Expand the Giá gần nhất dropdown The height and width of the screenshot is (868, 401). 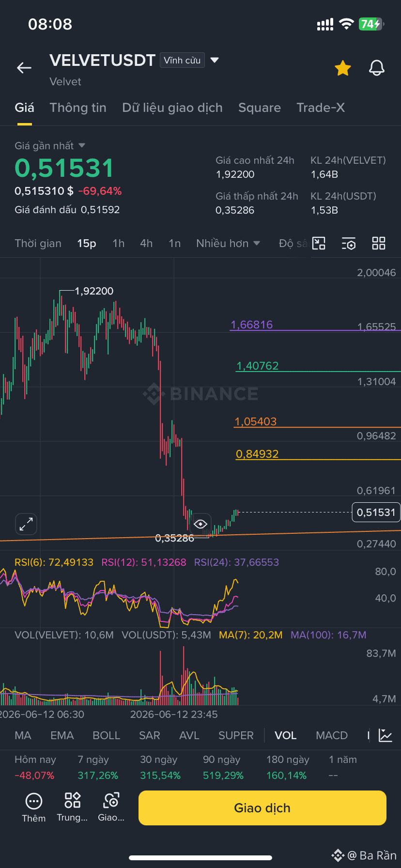[x=50, y=145]
